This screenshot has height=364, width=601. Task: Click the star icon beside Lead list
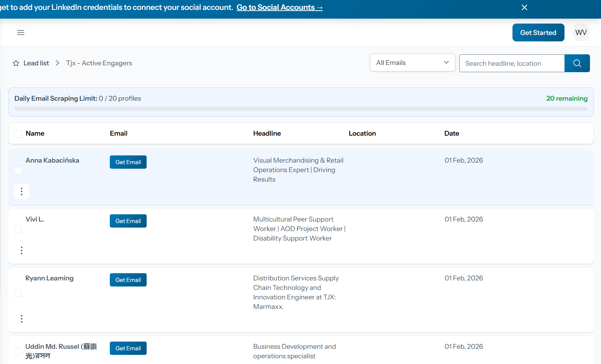pyautogui.click(x=16, y=63)
